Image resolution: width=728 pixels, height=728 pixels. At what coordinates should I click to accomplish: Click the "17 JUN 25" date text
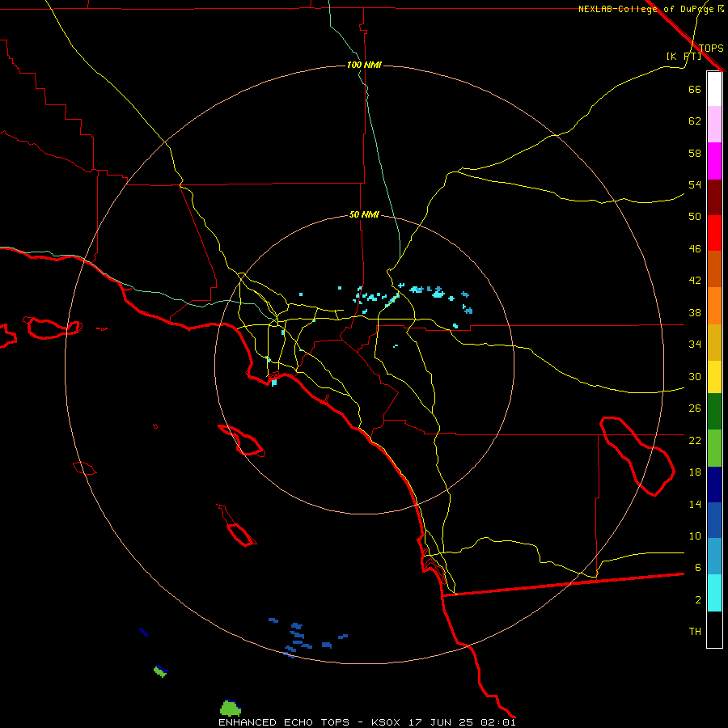coord(441,722)
